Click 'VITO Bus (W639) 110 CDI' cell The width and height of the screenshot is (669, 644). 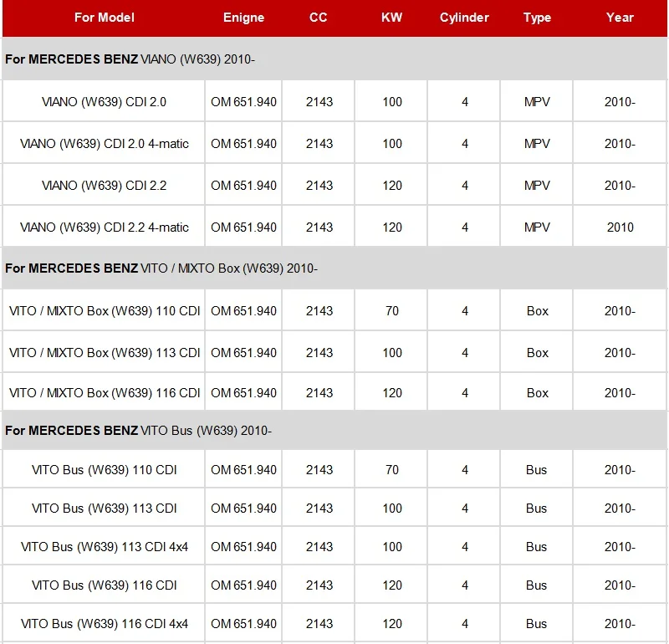(104, 469)
